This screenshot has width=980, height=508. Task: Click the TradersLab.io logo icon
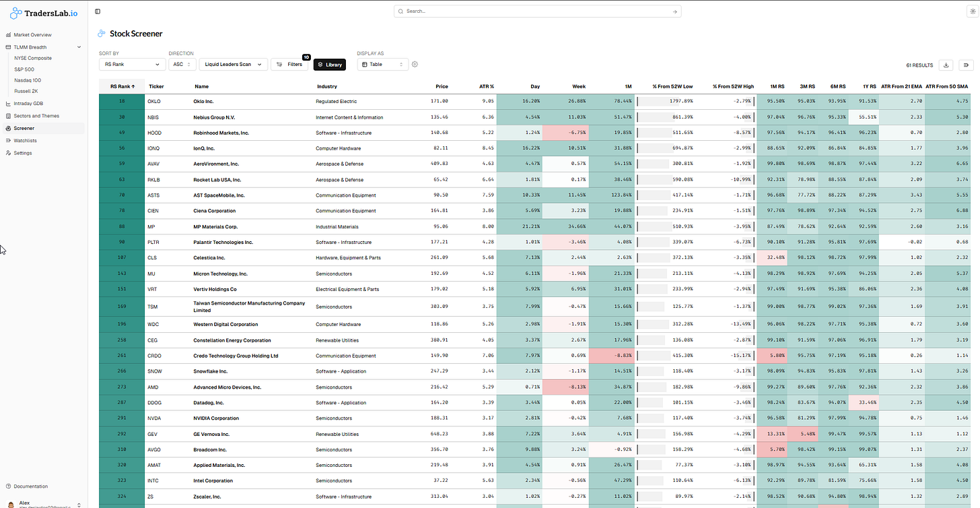pyautogui.click(x=15, y=13)
